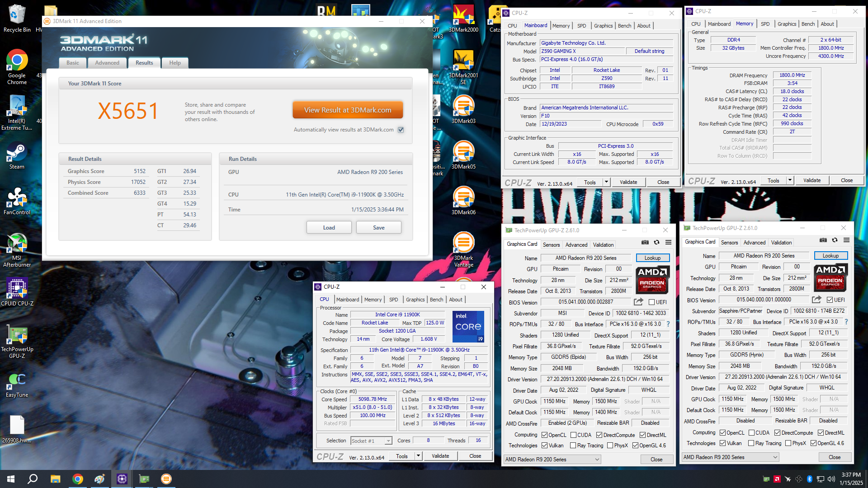
Task: Switch to Basic tab in 3DMark 11
Action: [x=73, y=63]
